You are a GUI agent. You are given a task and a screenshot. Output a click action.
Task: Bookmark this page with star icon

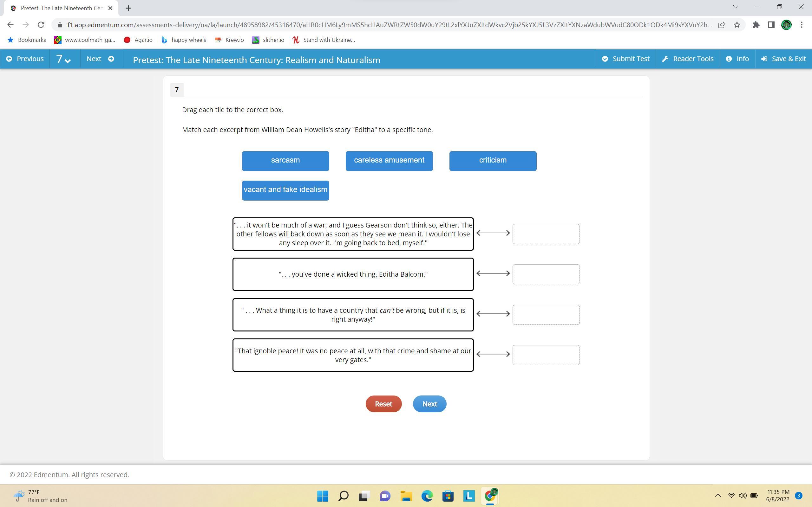pyautogui.click(x=737, y=25)
